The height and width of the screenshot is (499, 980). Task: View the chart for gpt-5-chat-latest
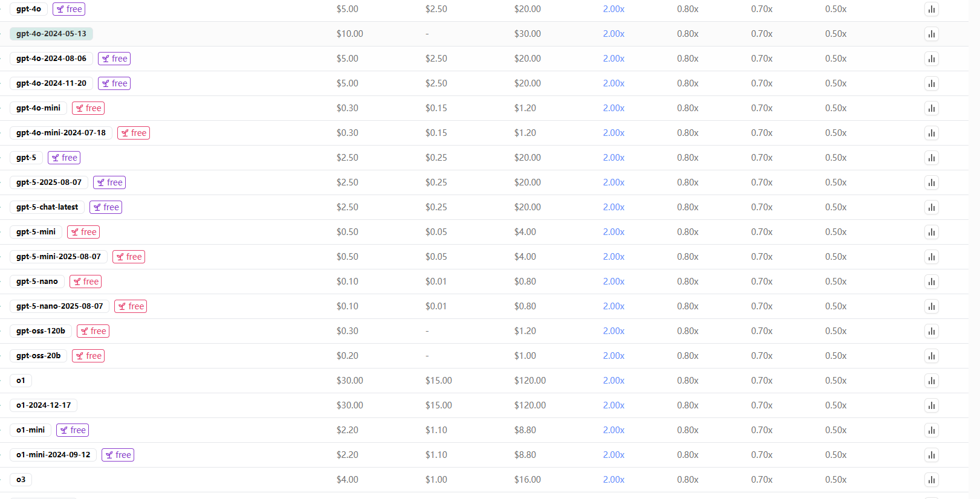[931, 207]
